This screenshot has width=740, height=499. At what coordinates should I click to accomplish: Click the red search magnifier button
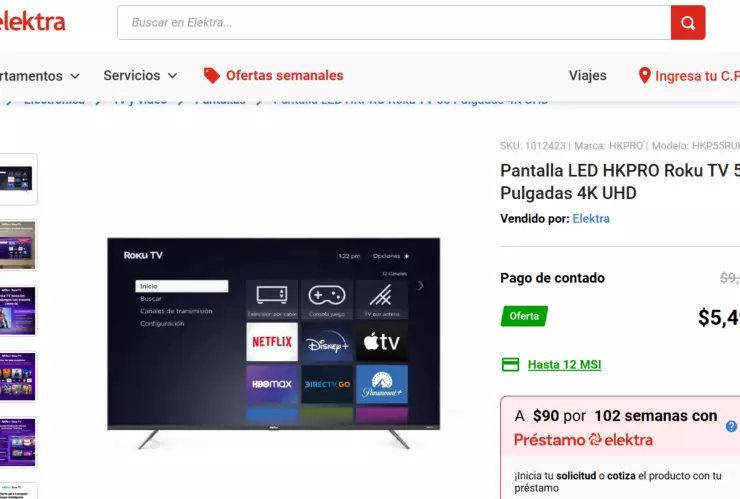[688, 23]
